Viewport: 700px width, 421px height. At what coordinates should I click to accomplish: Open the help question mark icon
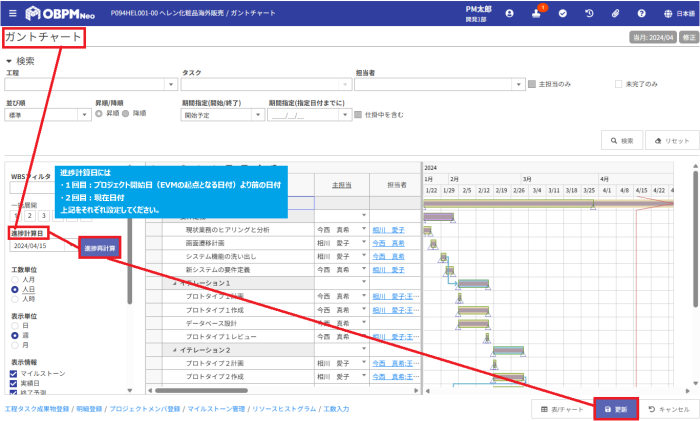pos(642,14)
